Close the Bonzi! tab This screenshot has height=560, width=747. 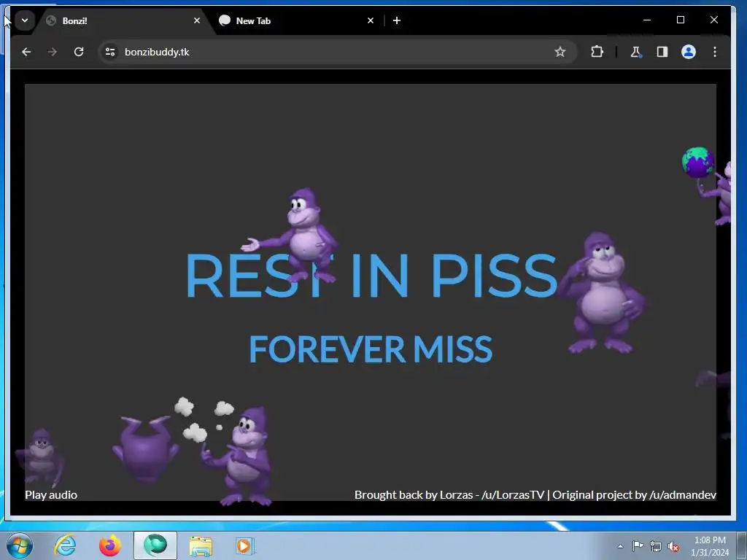point(197,20)
